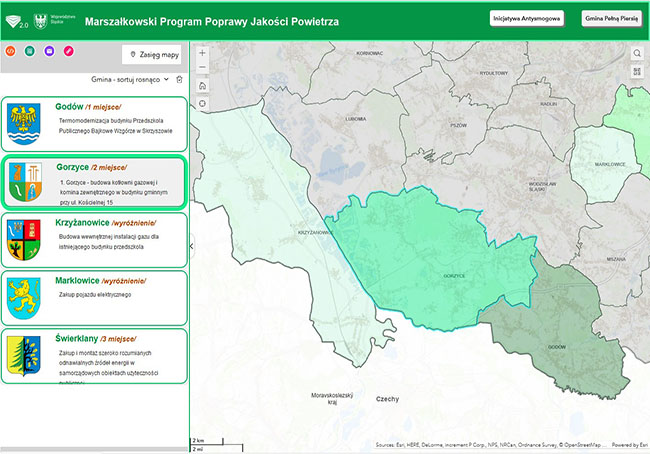Click the purple circular widget icon
Screen dimensions: 650x454
click(x=49, y=50)
